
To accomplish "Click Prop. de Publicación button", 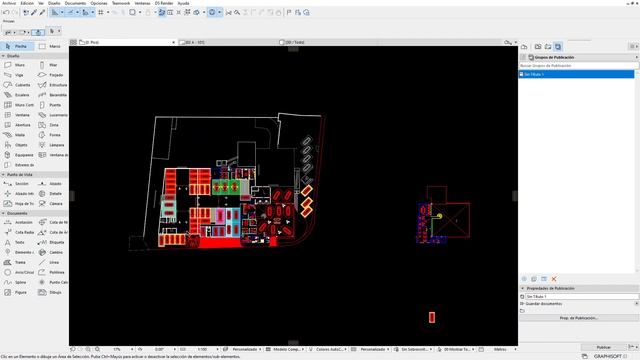I will coord(579,318).
